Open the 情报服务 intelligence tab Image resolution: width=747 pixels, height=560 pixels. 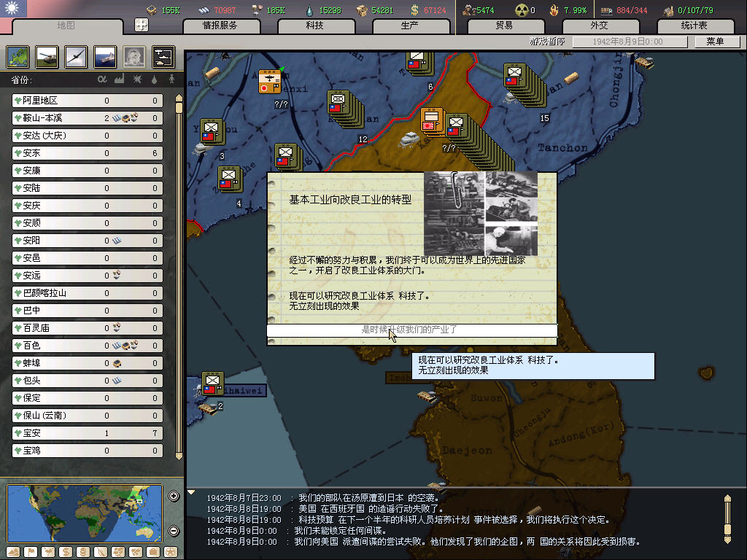point(220,26)
